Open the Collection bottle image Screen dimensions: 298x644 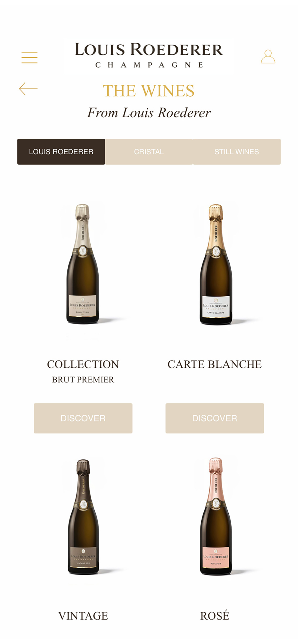pos(83,264)
